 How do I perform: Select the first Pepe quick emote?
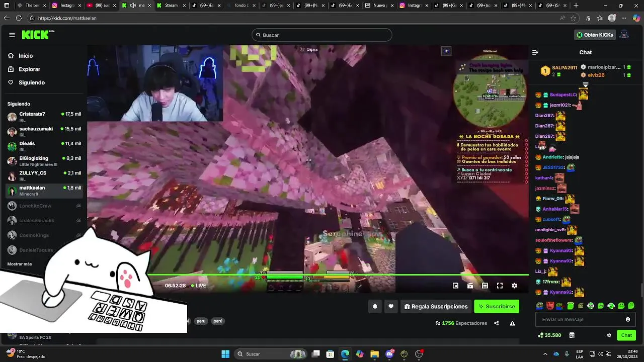540,306
